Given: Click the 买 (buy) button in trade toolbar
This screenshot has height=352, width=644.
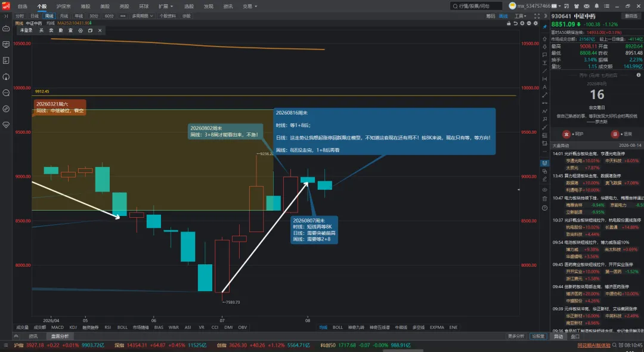Looking at the screenshot, I should tap(41, 30).
